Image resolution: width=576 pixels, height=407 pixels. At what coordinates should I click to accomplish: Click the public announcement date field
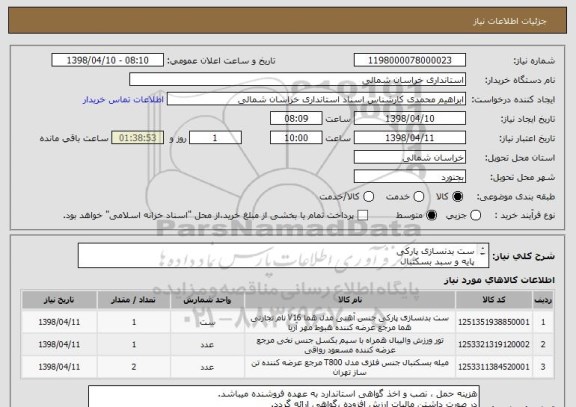[x=108, y=60]
